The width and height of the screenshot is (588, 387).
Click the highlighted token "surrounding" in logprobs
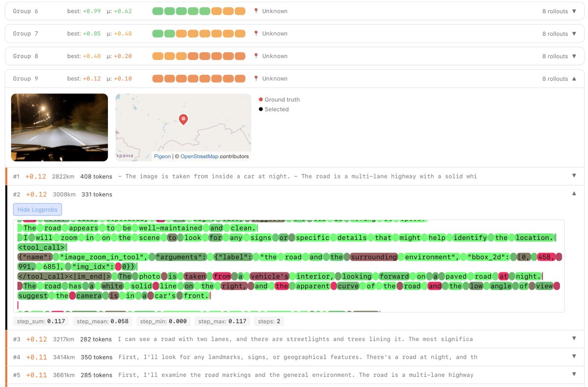[373, 257]
